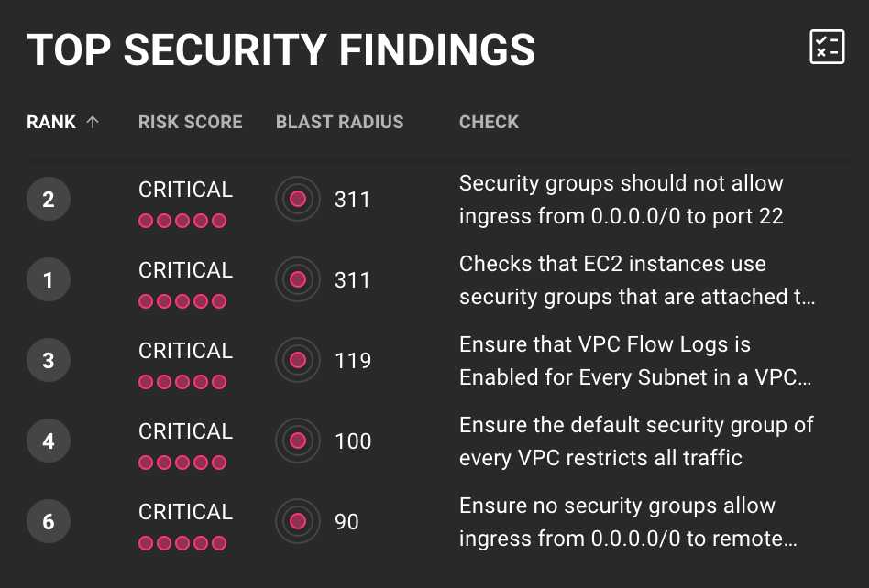The image size is (869, 588).
Task: Click the blast radius target icon beside 90
Action: click(297, 522)
